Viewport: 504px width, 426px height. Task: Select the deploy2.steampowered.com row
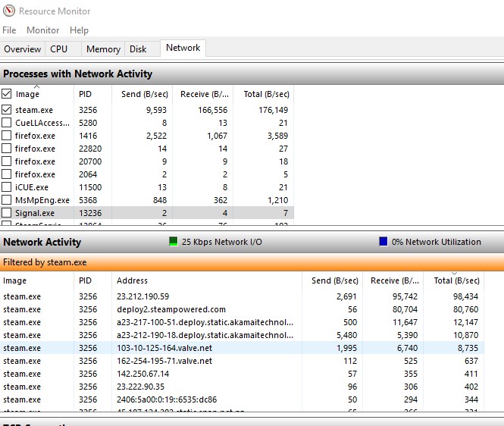[171, 309]
